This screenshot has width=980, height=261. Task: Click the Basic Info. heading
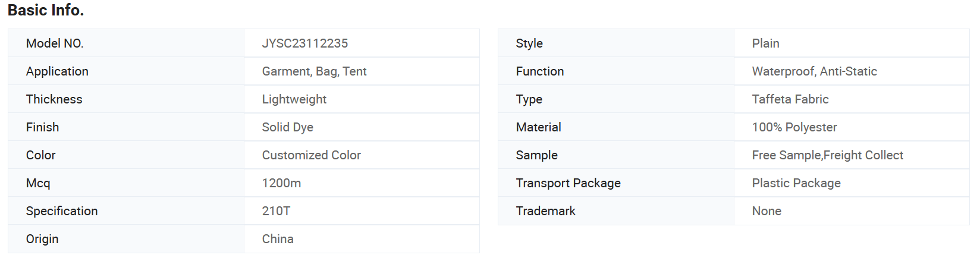point(46,10)
